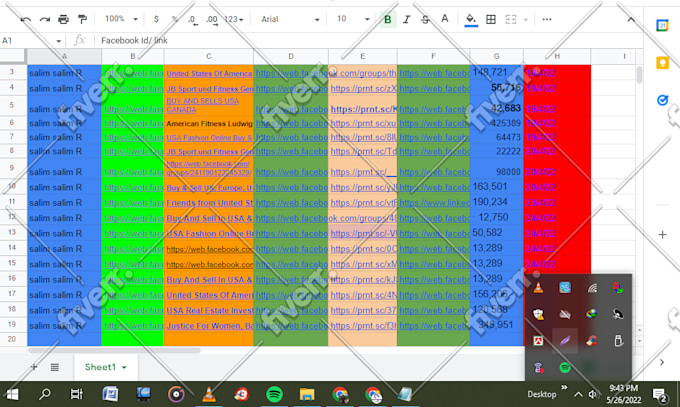Click the merge cells button
This screenshot has width=680, height=407.
click(x=511, y=19)
